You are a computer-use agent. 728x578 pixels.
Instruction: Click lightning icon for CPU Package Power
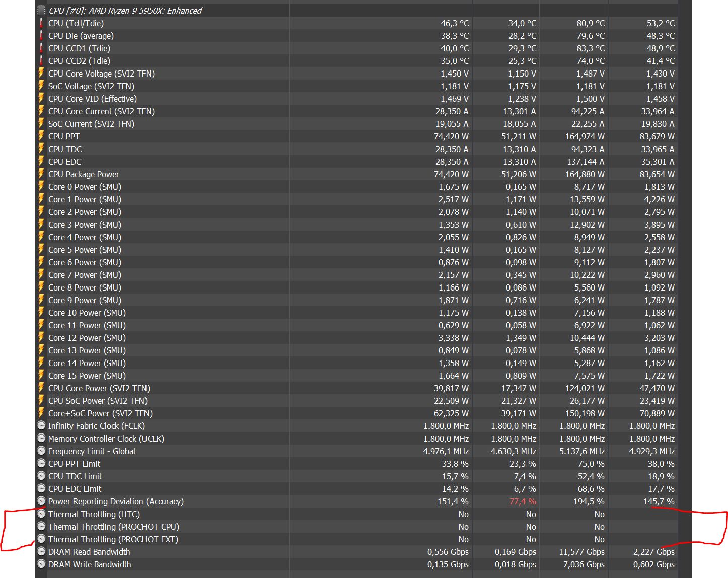(41, 174)
